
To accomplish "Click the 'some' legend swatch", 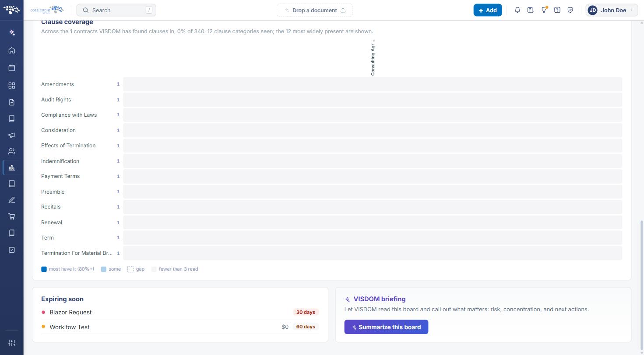I will coord(104,269).
